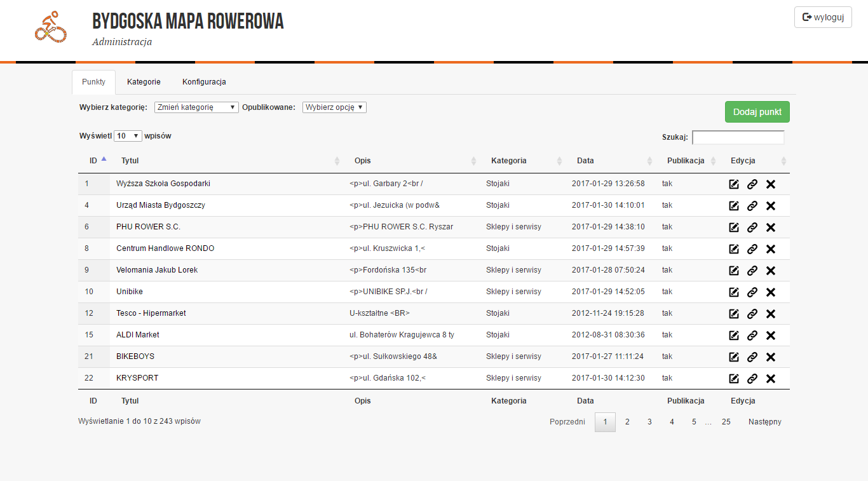Image resolution: width=868 pixels, height=481 pixels.
Task: Switch to the Kategorie tab
Action: tap(144, 82)
